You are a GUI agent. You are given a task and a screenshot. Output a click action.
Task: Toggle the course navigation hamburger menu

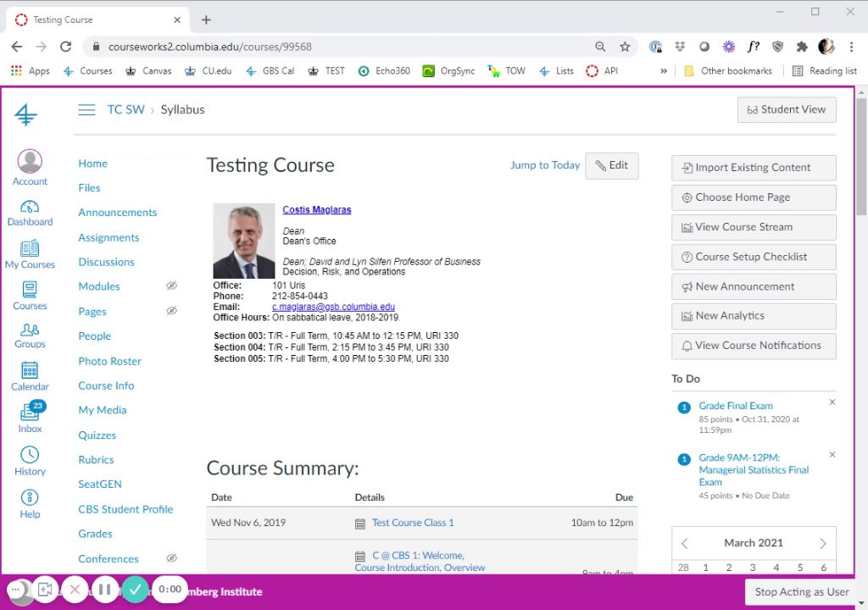click(86, 109)
